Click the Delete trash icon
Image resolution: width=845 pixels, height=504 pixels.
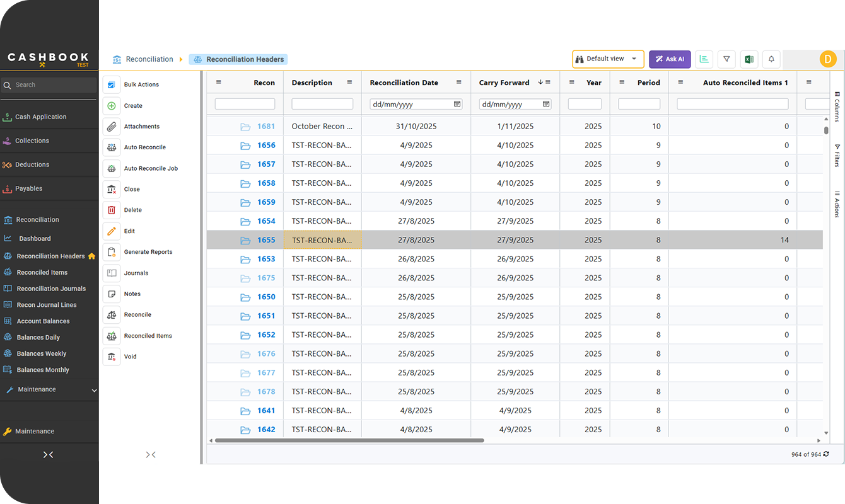(x=112, y=210)
